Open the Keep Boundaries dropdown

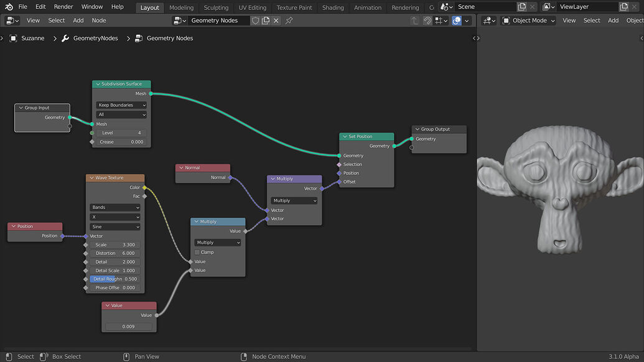[121, 105]
